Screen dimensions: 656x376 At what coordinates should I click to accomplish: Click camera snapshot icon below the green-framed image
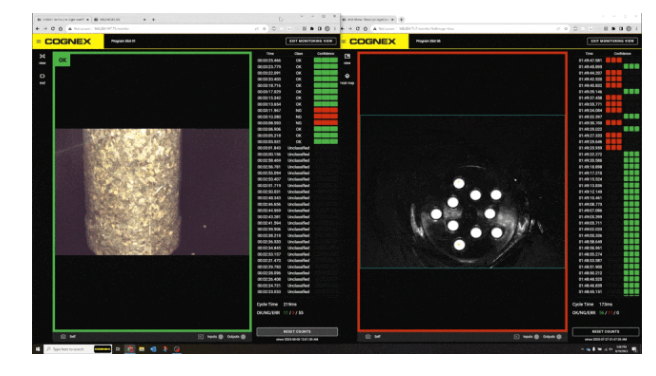[x=63, y=336]
